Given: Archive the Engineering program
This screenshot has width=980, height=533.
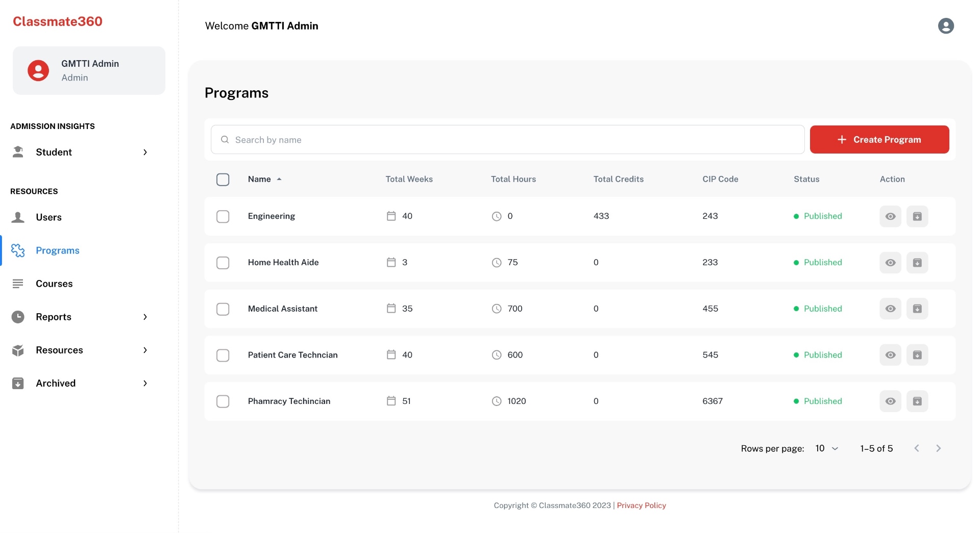Looking at the screenshot, I should (x=917, y=216).
